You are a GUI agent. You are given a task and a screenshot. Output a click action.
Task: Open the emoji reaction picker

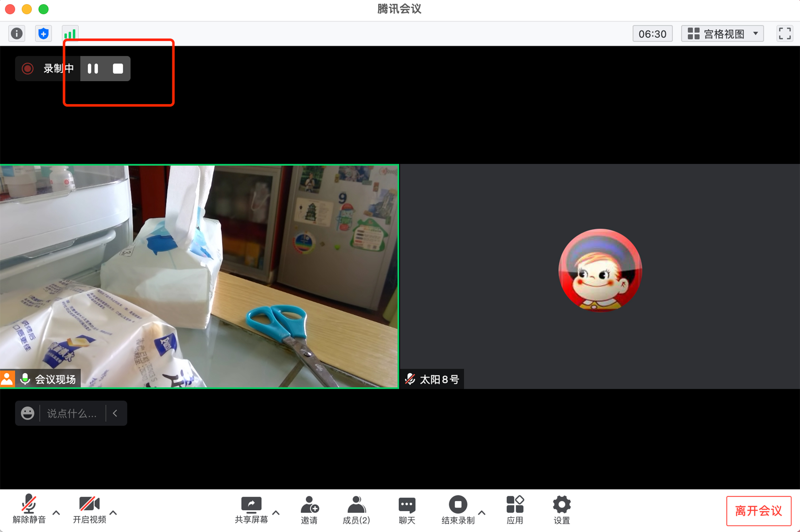pos(27,413)
